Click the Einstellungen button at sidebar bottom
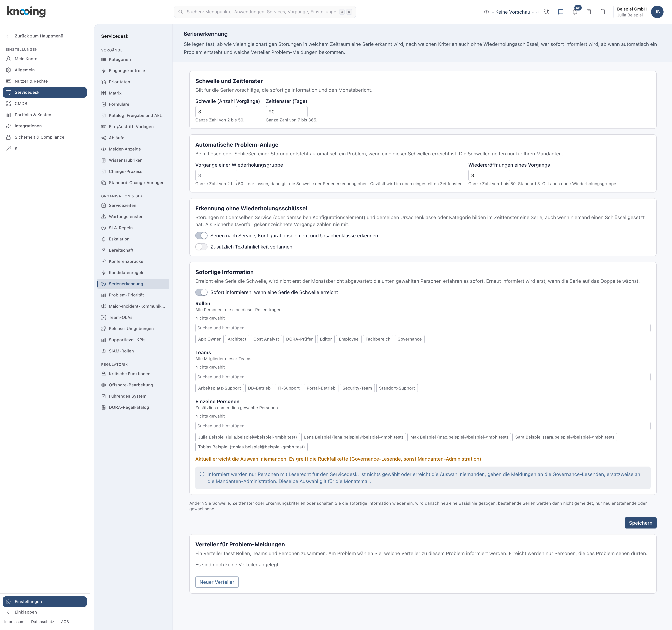Viewport: 672px width, 630px height. (x=45, y=602)
